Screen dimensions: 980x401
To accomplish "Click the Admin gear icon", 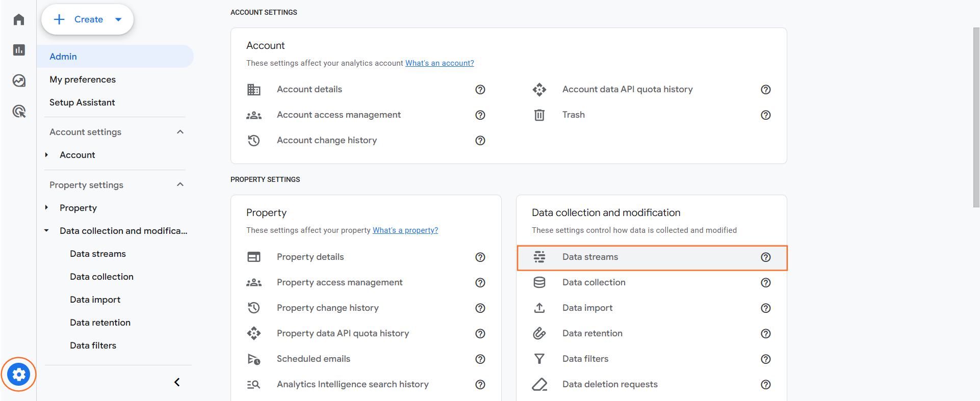I will pyautogui.click(x=19, y=375).
